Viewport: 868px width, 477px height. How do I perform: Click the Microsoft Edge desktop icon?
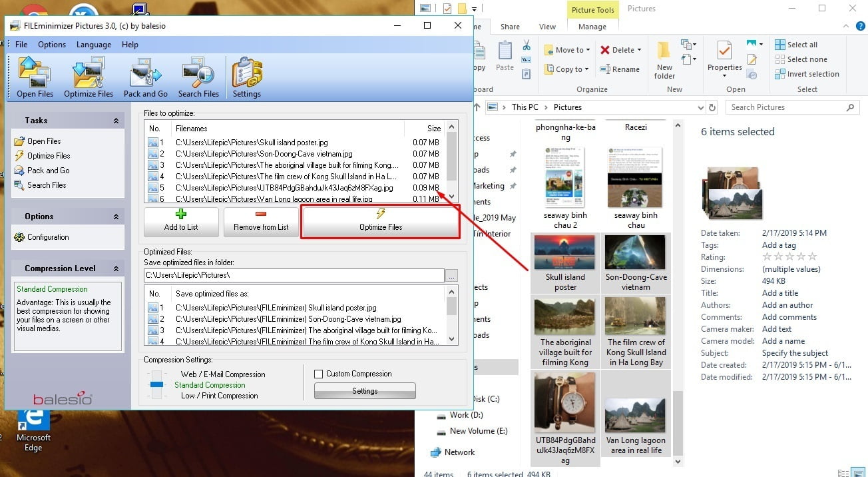point(33,430)
